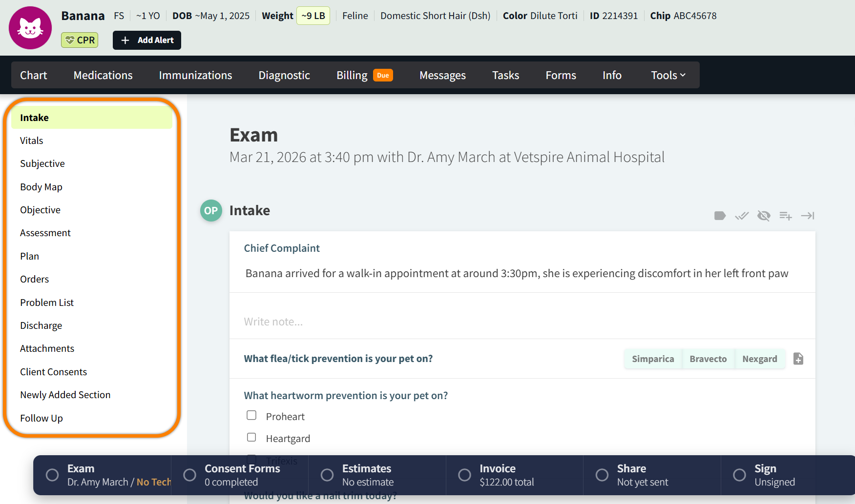Switch to the Tasks tab
855x504 pixels.
click(505, 75)
